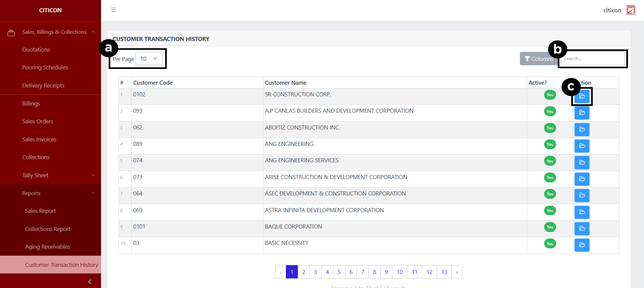This screenshot has width=644, height=288.
Task: Open folder action for ARISE CONSTRUCTION
Action: click(582, 179)
